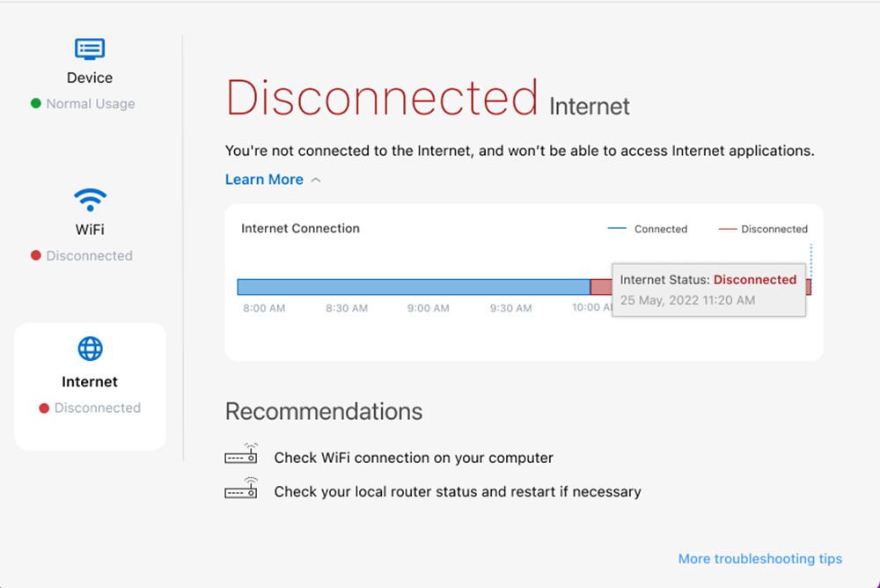The height and width of the screenshot is (588, 880).
Task: Click router icon beside Check WiFi connection
Action: (x=241, y=456)
